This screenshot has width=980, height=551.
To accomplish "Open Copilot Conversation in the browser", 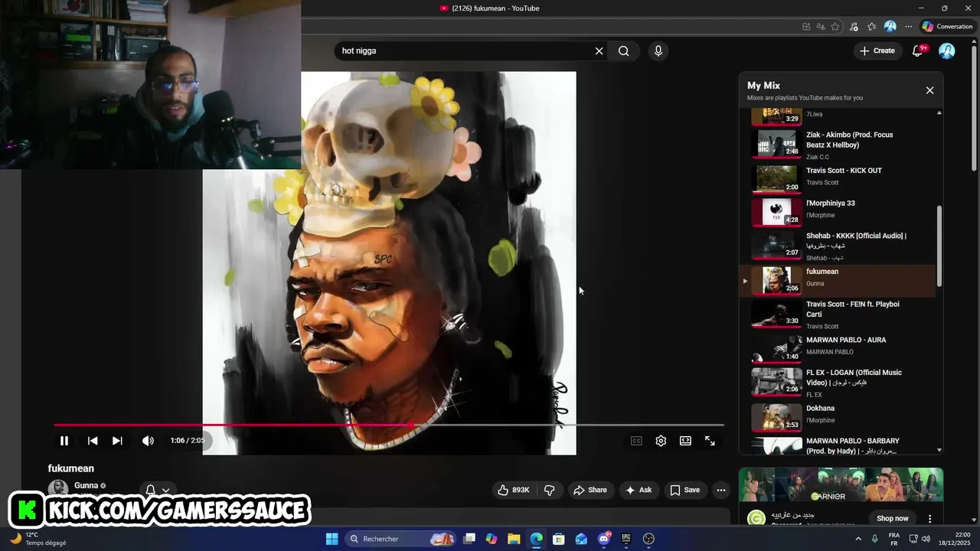I will pyautogui.click(x=946, y=26).
